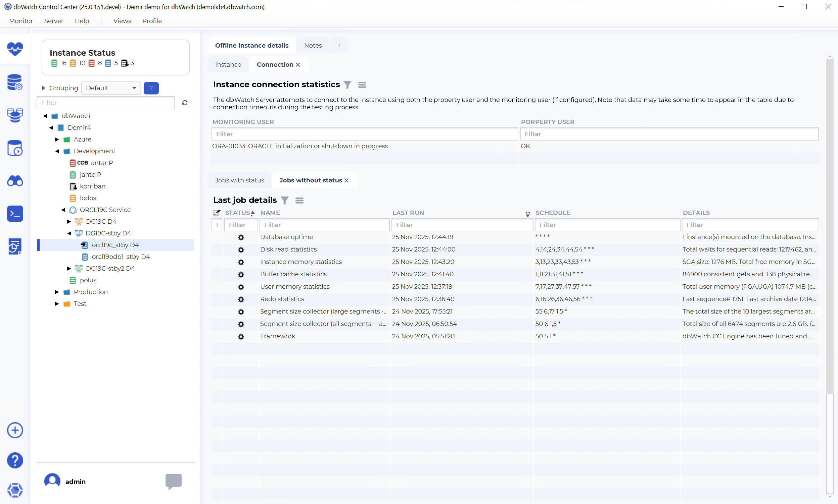Open the binoculars sidebar view

pos(15,181)
